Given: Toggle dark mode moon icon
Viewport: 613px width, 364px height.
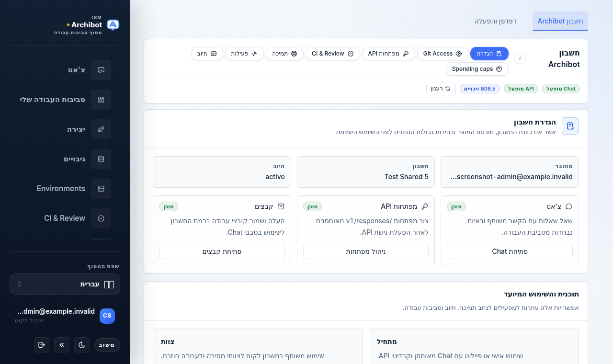Looking at the screenshot, I should pyautogui.click(x=82, y=345).
